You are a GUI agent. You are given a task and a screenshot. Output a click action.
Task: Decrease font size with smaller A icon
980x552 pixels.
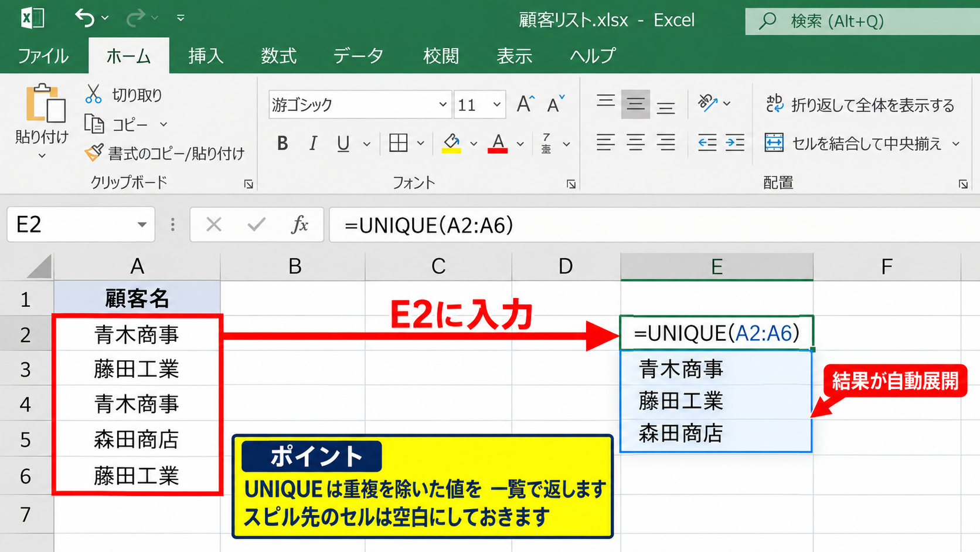coord(555,104)
